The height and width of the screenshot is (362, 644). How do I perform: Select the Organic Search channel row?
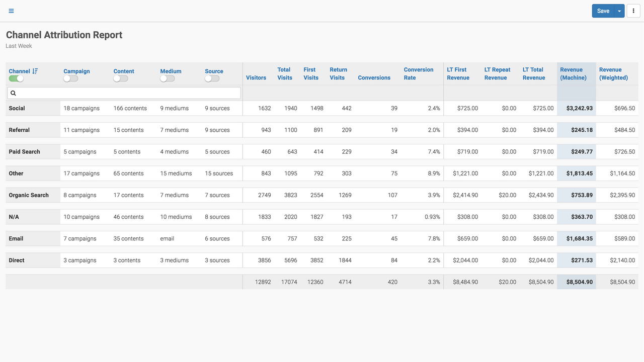click(322, 195)
